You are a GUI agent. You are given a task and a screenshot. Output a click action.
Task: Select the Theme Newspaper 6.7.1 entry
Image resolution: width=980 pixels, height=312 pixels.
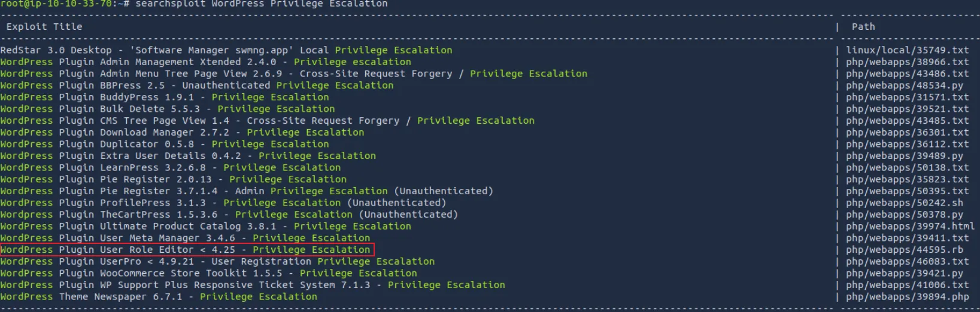[159, 297]
